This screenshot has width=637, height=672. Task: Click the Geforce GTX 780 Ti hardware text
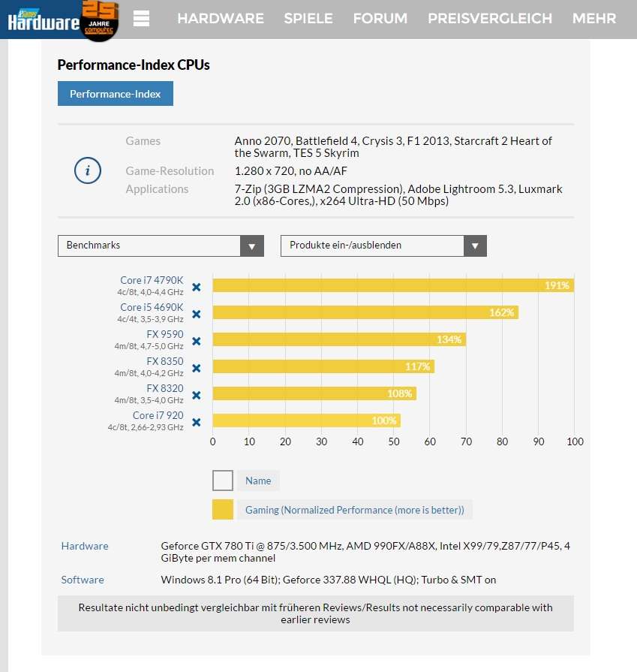click(365, 552)
